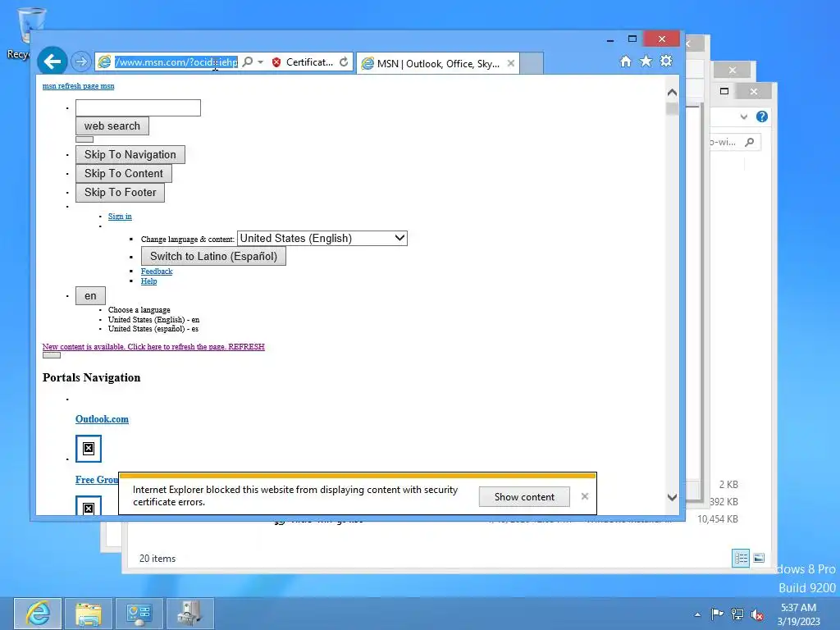Click the Explorer window search magnifier
The height and width of the screenshot is (630, 840).
(750, 142)
